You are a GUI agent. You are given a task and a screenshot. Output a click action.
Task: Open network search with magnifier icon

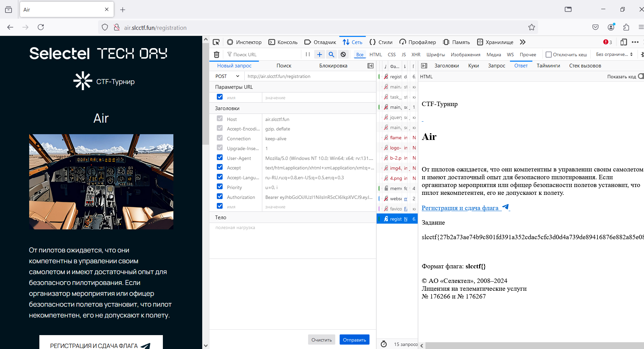click(x=332, y=54)
